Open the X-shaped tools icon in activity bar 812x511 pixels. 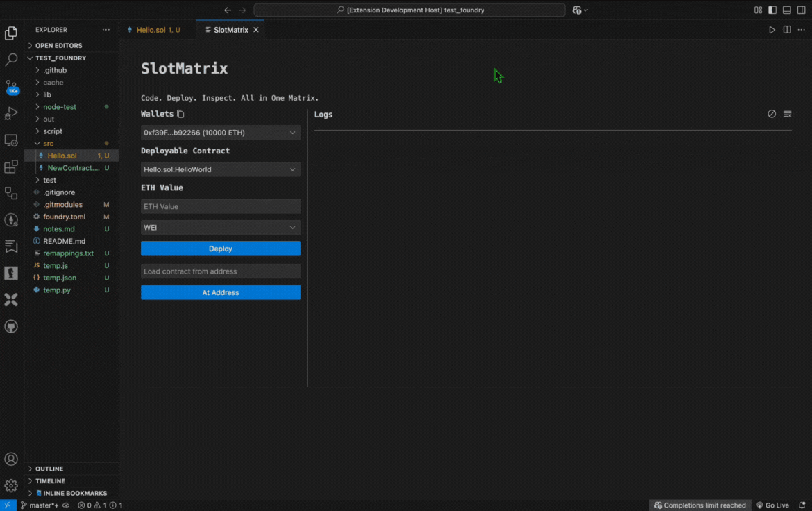[x=11, y=299]
